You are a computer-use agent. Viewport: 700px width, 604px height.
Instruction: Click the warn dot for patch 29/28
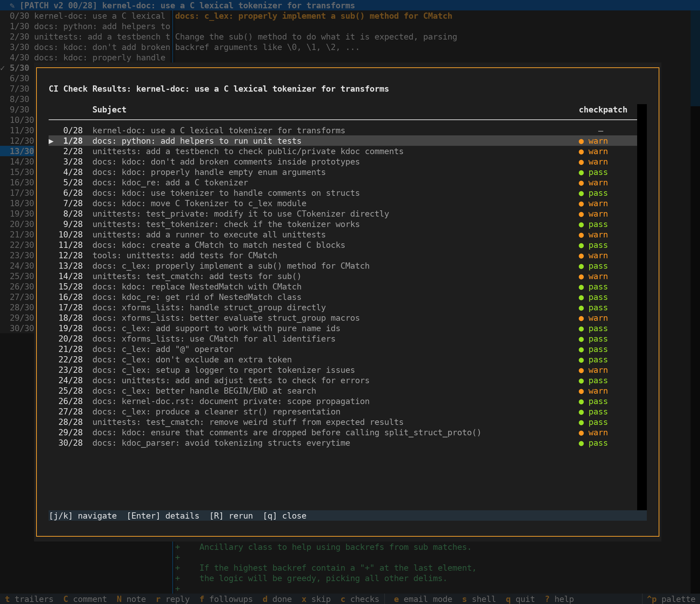click(x=581, y=433)
